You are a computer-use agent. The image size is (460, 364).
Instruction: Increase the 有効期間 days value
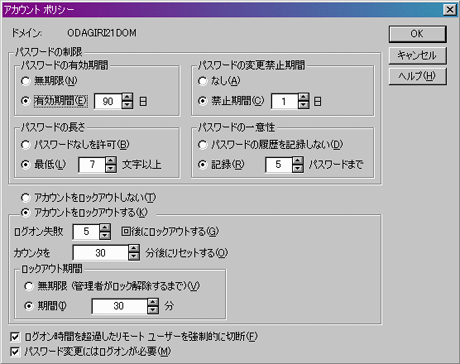pos(127,97)
